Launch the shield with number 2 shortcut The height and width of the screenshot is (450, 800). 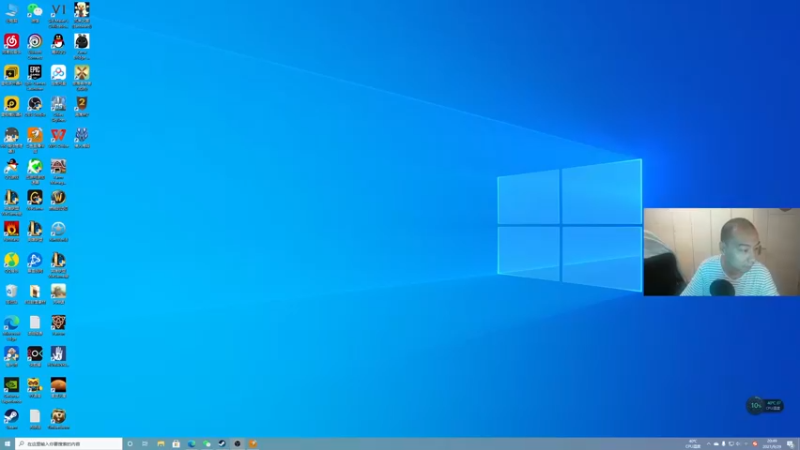pos(82,106)
